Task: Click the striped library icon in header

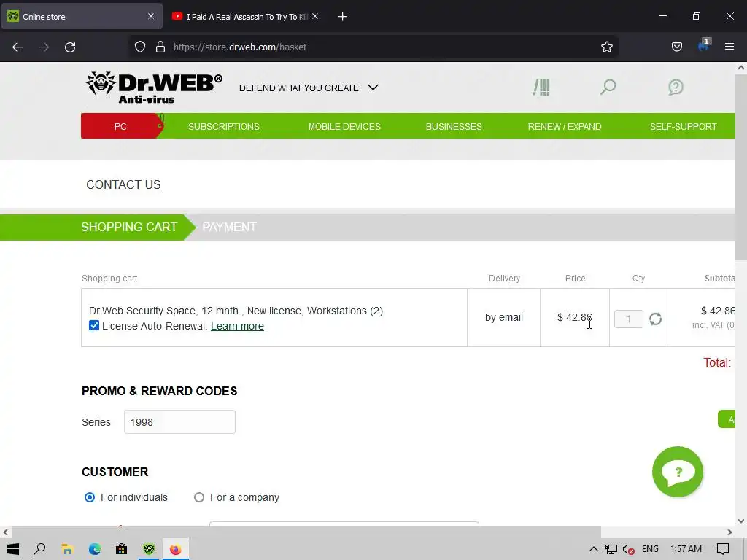Action: 541,87
